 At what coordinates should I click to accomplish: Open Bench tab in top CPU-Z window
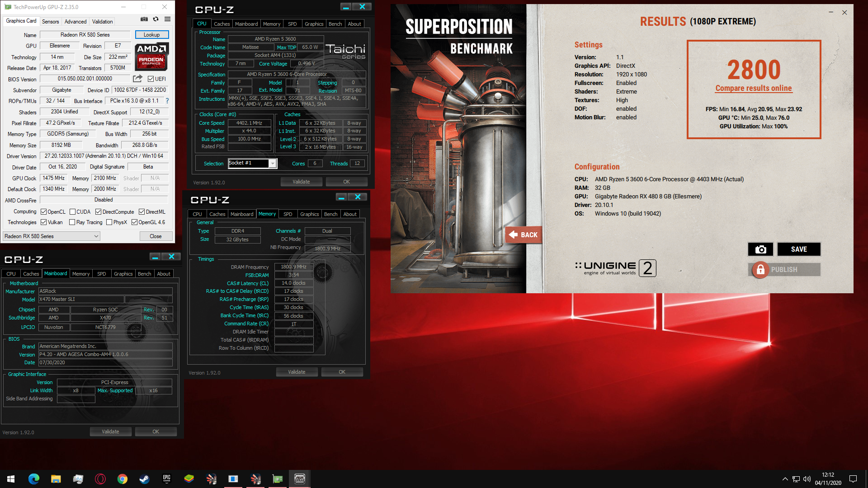(335, 24)
